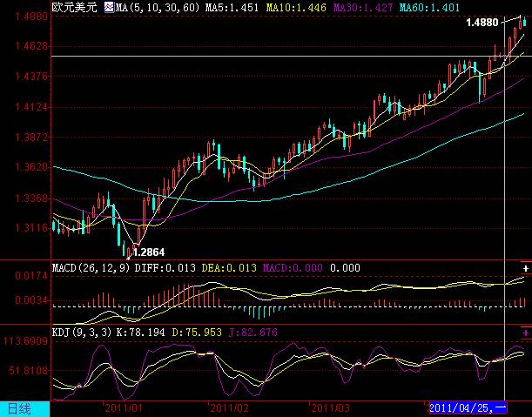The width and height of the screenshot is (532, 417).
Task: Click the purple MACD:0.000 value
Action: point(293,268)
